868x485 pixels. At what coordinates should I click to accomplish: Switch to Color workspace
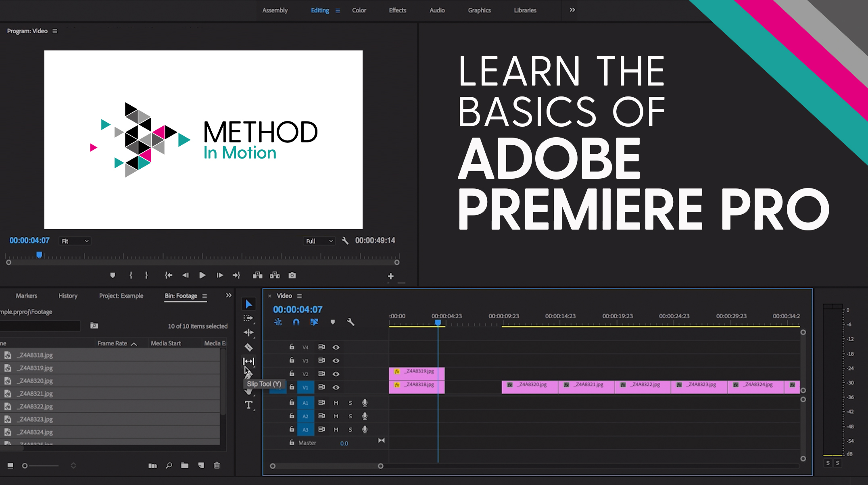coord(359,10)
